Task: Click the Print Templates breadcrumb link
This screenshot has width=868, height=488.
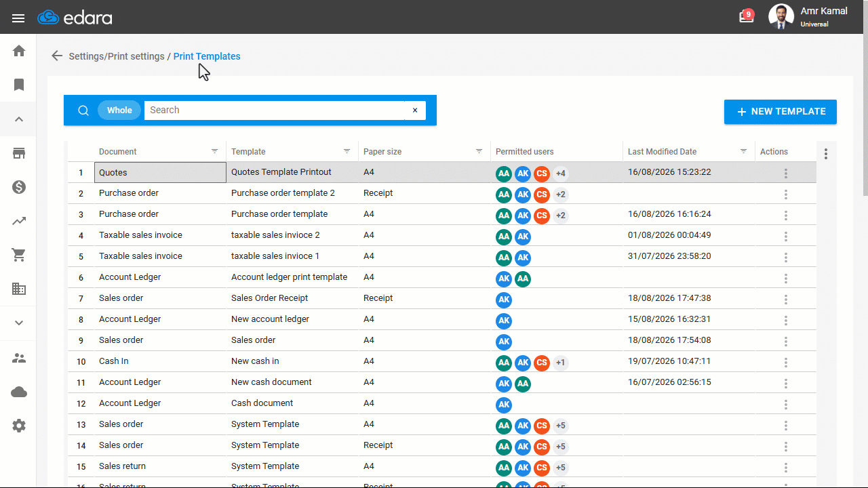Action: [x=207, y=56]
